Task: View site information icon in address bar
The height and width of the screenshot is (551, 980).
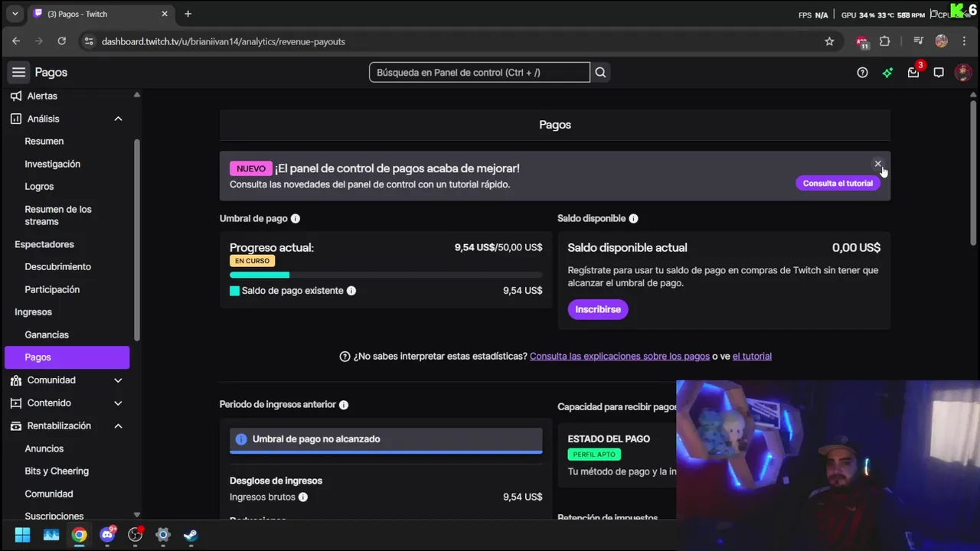Action: pyautogui.click(x=88, y=41)
